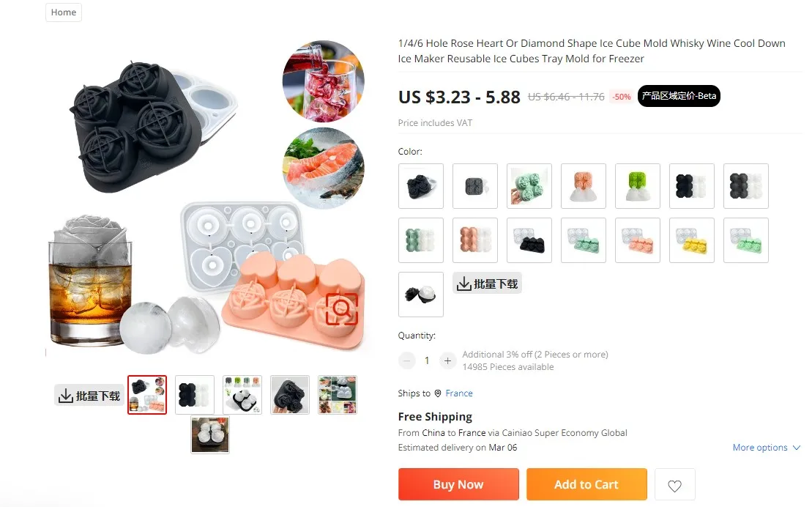Go to Home breadcrumb
Viewport: 812px width, 507px height.
(64, 12)
